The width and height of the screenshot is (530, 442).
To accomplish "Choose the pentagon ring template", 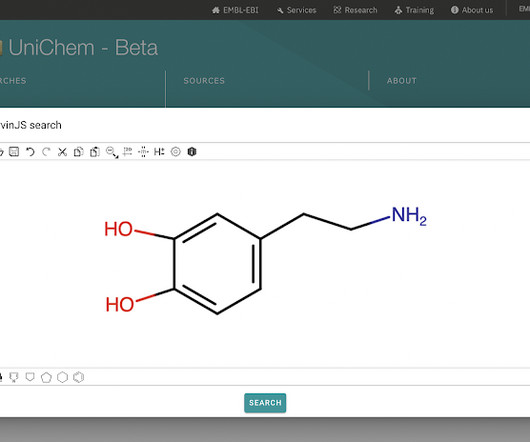I will (x=46, y=377).
